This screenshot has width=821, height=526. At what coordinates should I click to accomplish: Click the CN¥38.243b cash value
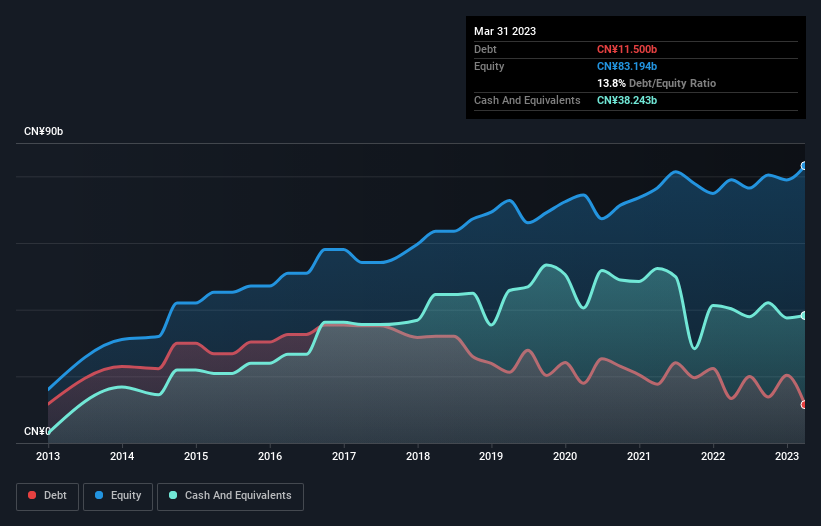pyautogui.click(x=627, y=100)
